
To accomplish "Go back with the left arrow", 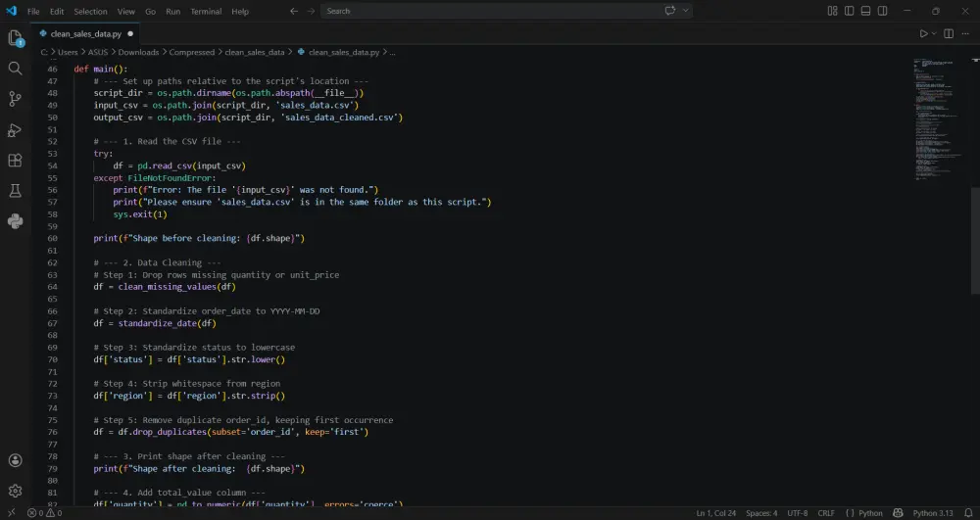I will click(294, 11).
